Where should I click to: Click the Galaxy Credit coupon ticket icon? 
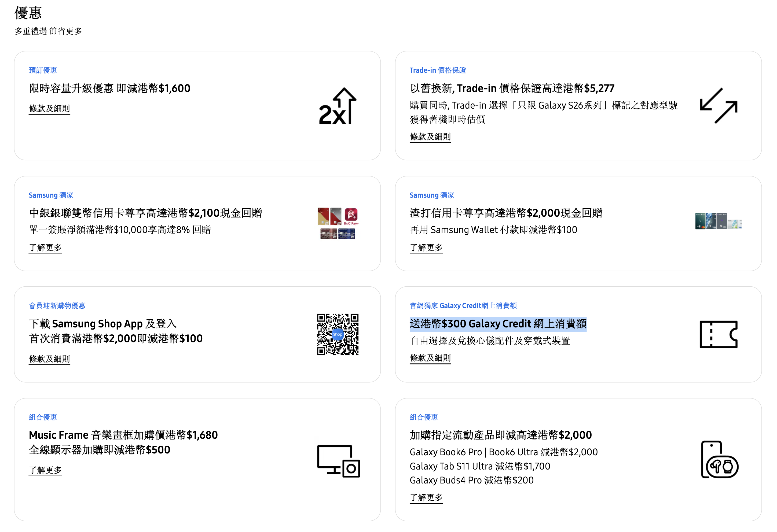tap(718, 334)
